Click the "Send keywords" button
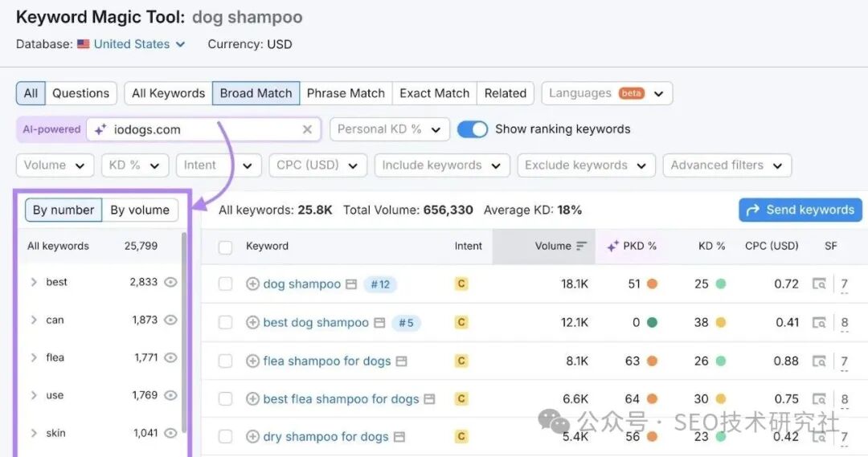Viewport: 868px width, 457px height. 800,210
